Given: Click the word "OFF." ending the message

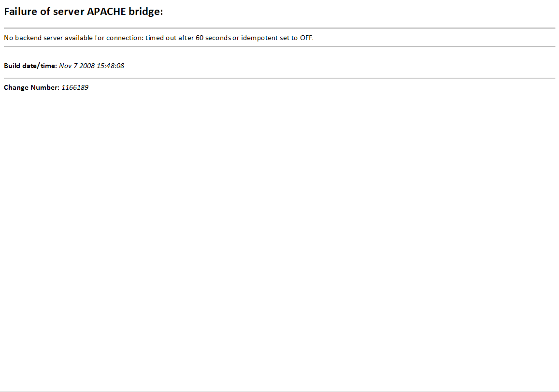Looking at the screenshot, I should tap(307, 38).
